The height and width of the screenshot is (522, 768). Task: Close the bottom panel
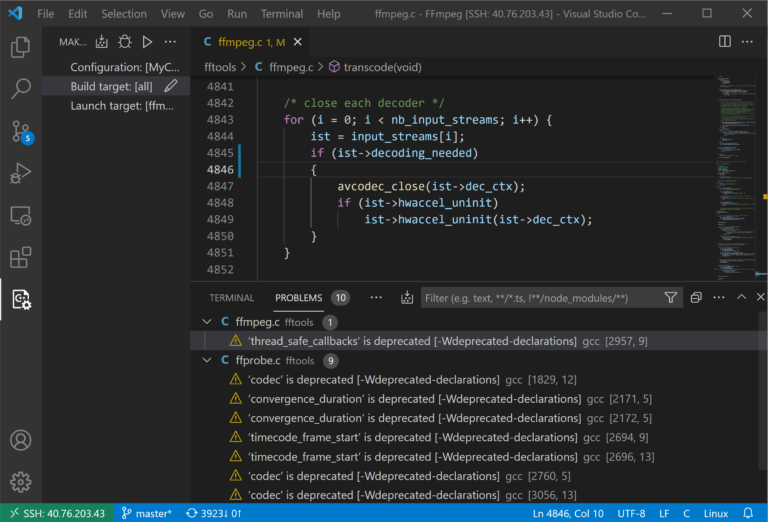760,297
